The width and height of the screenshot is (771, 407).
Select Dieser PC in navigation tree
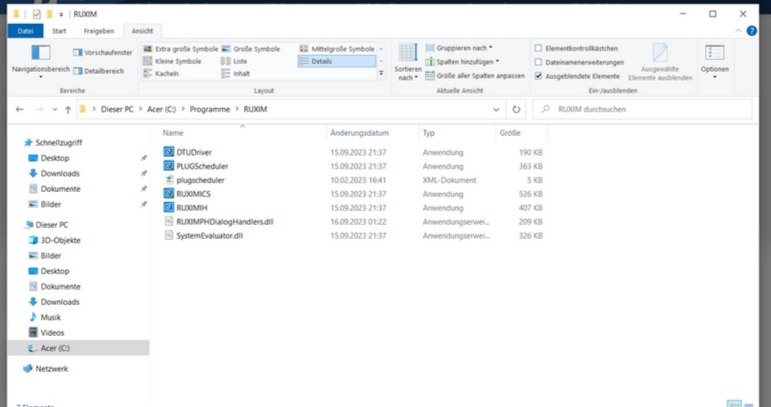[52, 225]
